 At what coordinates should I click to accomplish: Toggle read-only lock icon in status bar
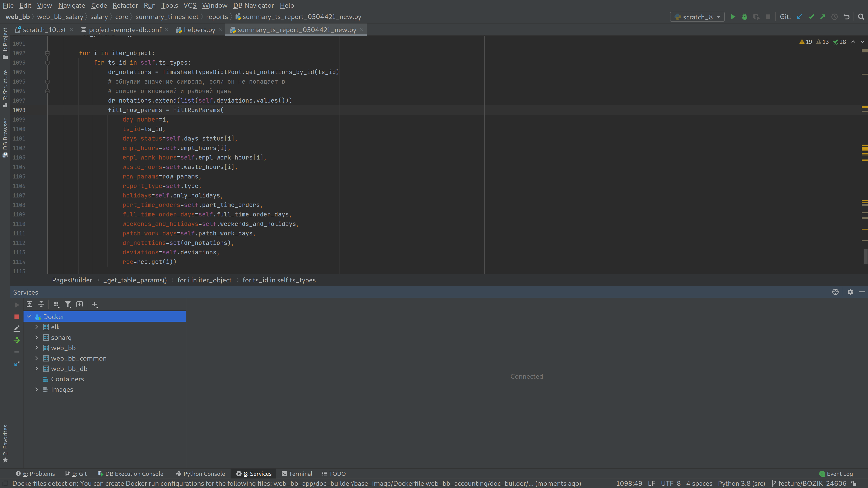854,483
